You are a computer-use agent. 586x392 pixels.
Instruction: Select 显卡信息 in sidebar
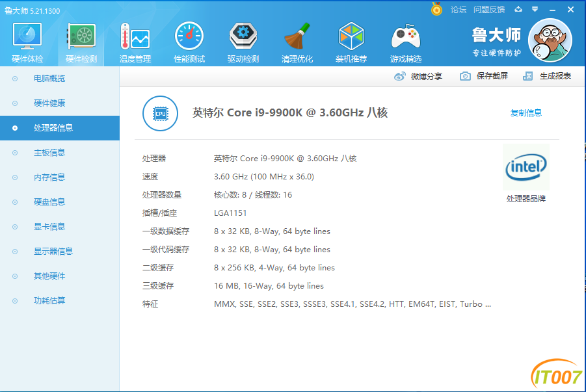click(x=60, y=226)
